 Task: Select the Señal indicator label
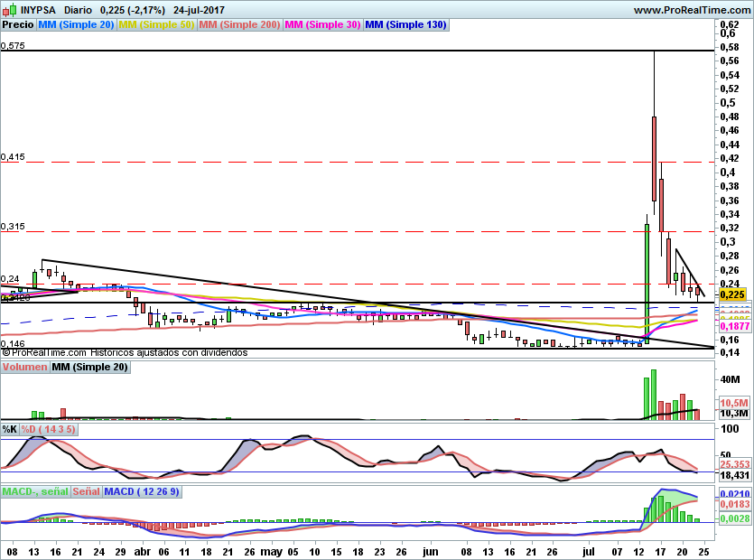click(x=87, y=491)
